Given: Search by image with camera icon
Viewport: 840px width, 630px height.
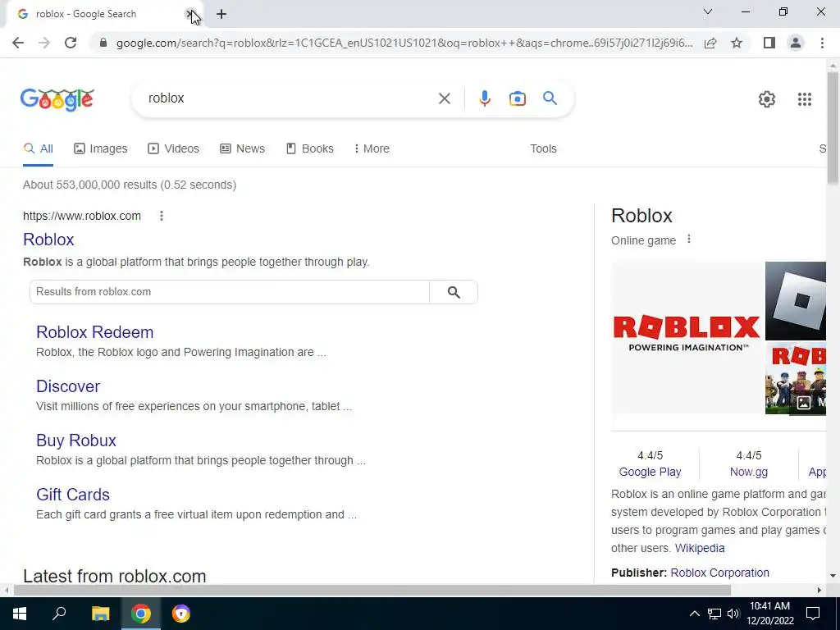Looking at the screenshot, I should click(518, 98).
